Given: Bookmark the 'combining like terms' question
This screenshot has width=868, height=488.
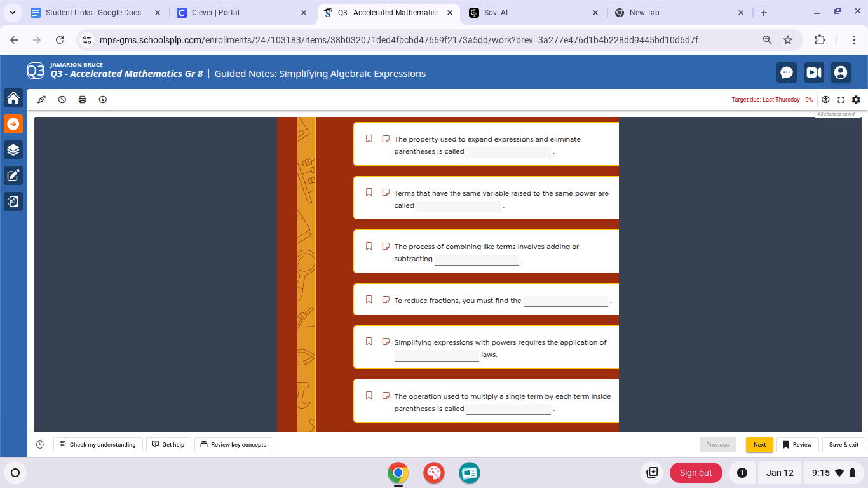Looking at the screenshot, I should point(369,246).
